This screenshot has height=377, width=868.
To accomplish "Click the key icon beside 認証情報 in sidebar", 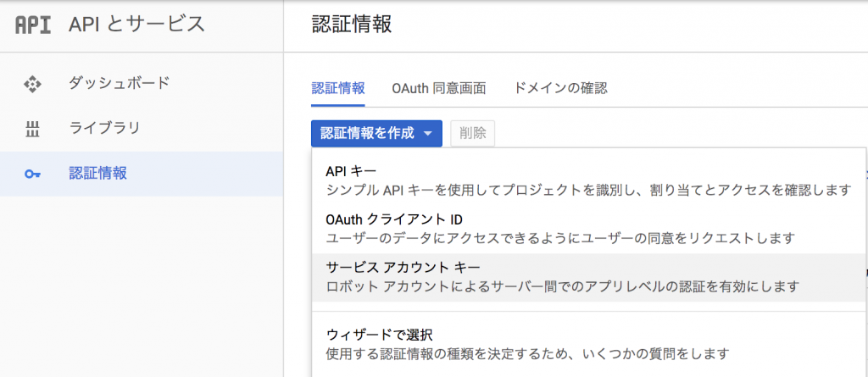I will point(33,175).
